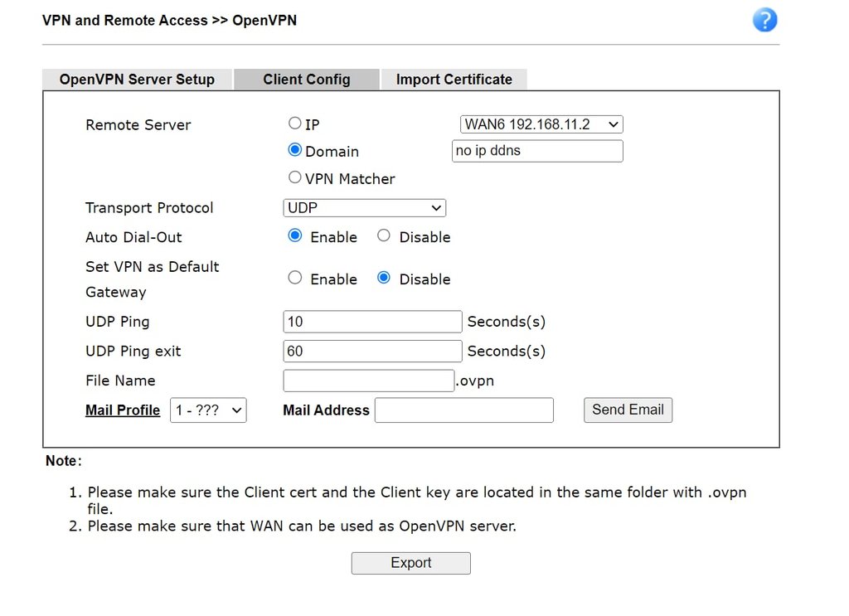Enable Auto Dial-Out

tap(294, 235)
